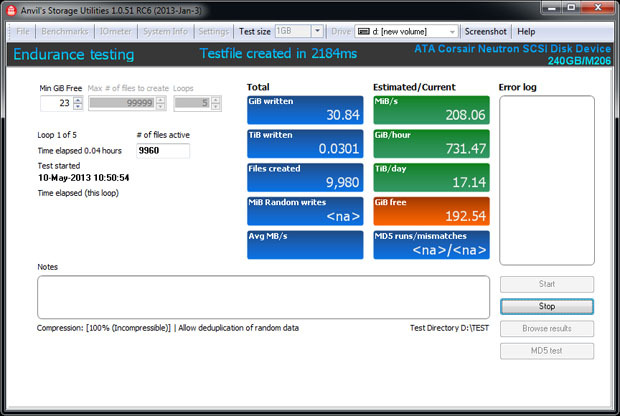
Task: Increase Max # of files to create
Action: pos(160,100)
